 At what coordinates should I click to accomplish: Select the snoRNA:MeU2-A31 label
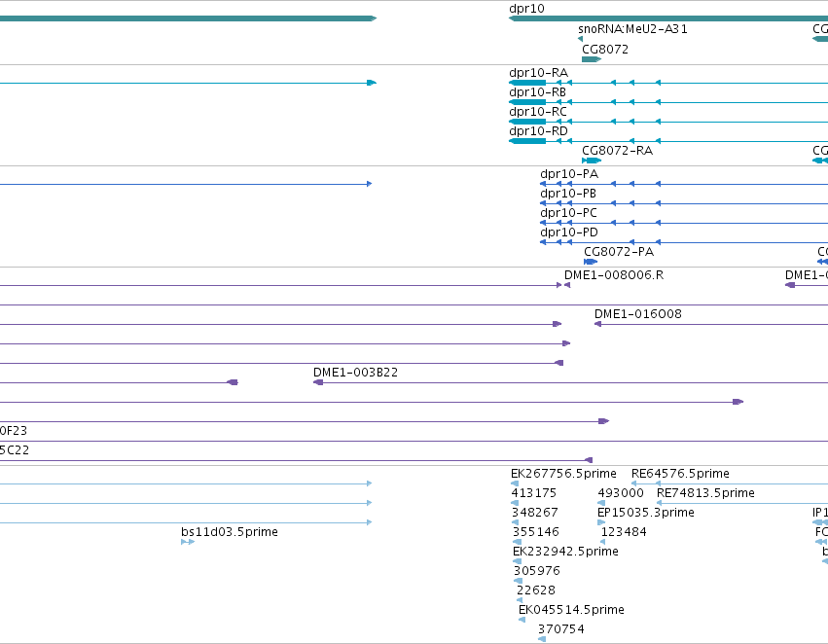click(x=632, y=29)
